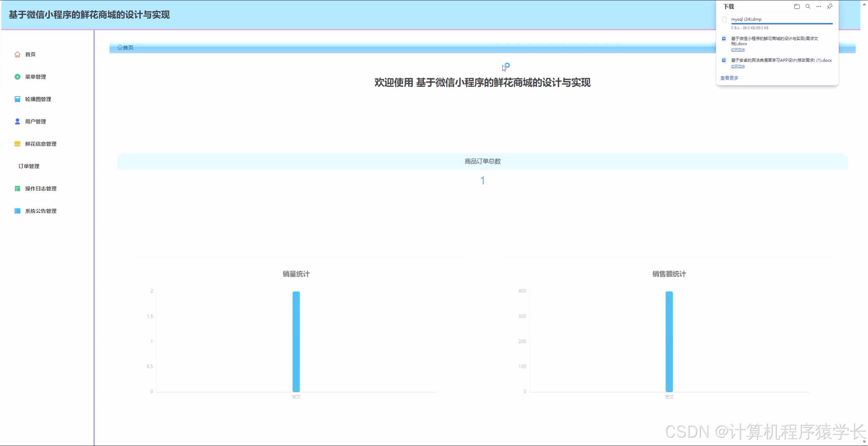This screenshot has height=446, width=868.
Task: Click the blue system announcement icon
Action: [x=17, y=211]
